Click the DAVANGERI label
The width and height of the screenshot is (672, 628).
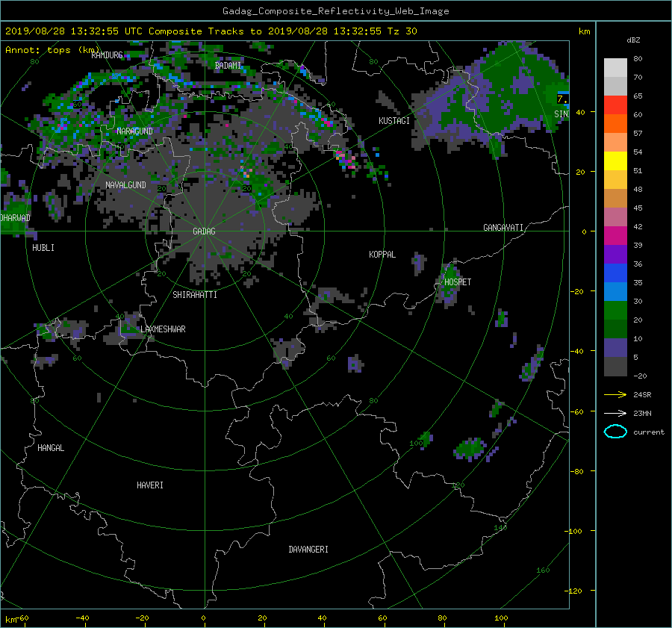(x=308, y=550)
